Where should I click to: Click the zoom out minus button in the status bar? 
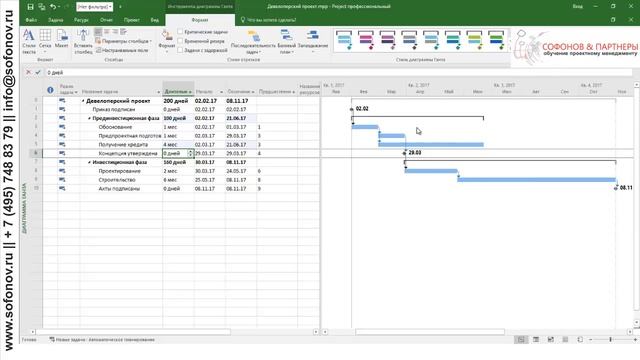coord(591,340)
